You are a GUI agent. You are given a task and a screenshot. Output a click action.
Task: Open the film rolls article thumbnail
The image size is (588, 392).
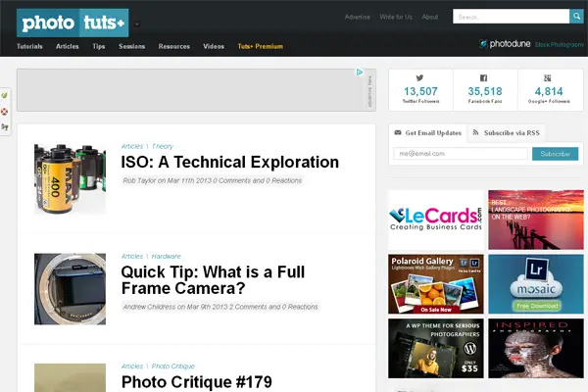71,179
